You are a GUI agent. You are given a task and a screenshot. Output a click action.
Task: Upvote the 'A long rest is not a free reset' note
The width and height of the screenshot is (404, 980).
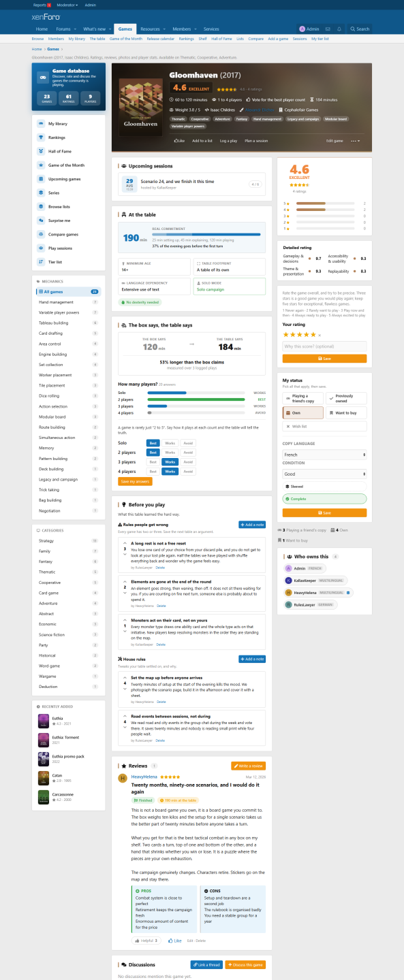(125, 543)
